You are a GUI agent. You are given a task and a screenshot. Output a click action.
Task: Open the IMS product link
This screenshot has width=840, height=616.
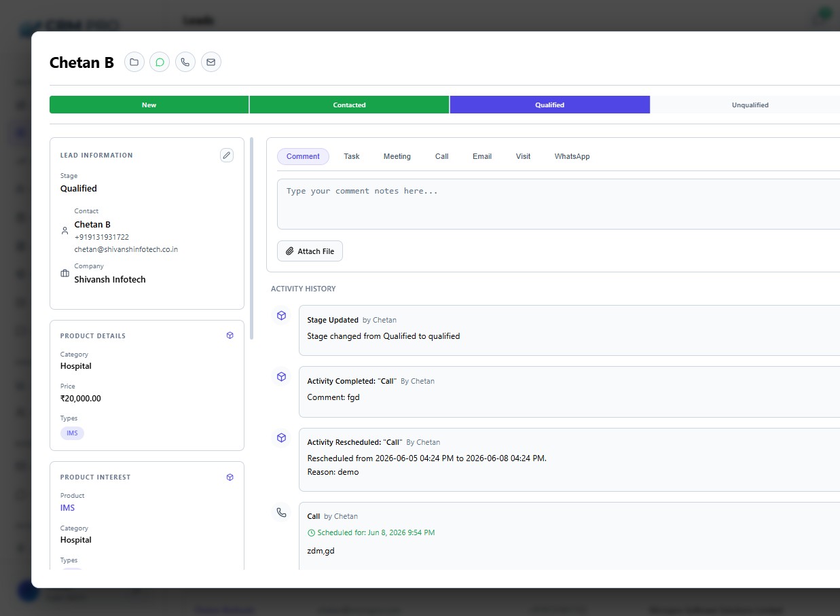click(67, 508)
